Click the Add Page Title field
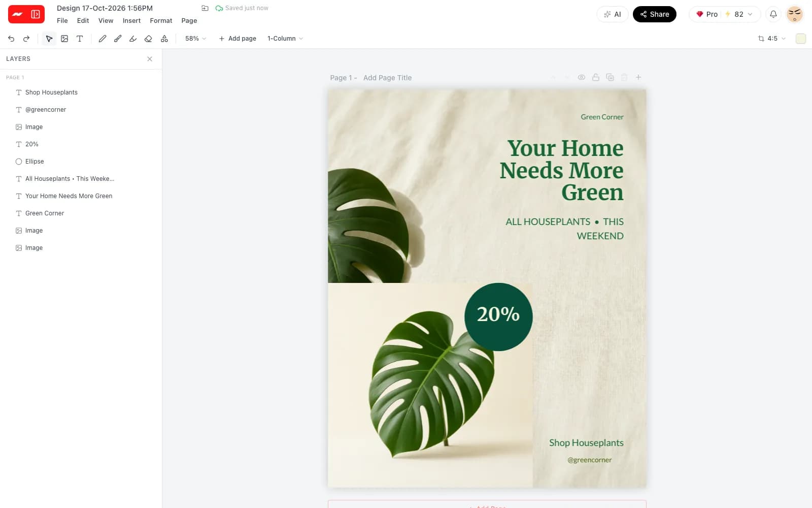 point(388,78)
